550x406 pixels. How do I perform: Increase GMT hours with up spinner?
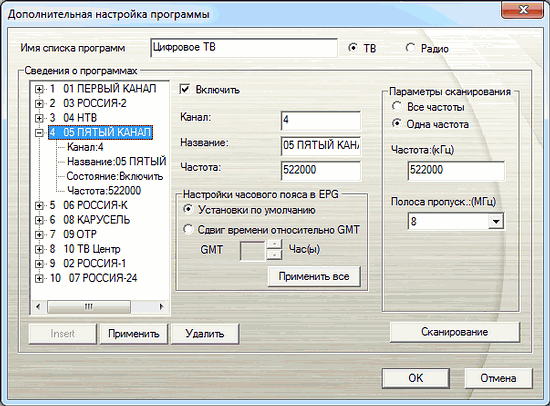pyautogui.click(x=274, y=245)
